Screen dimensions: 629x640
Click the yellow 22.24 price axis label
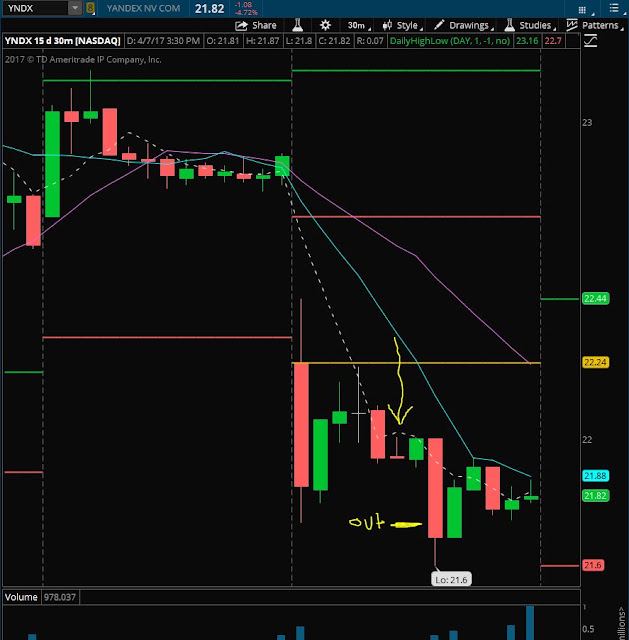595,362
